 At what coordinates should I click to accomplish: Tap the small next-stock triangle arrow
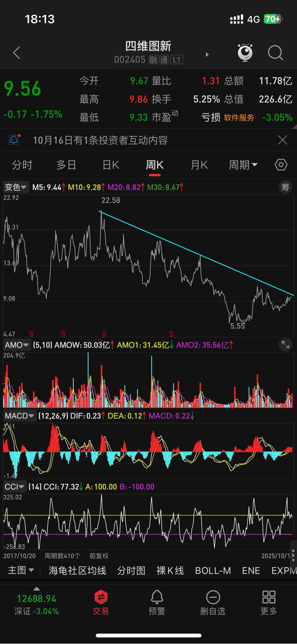click(207, 55)
